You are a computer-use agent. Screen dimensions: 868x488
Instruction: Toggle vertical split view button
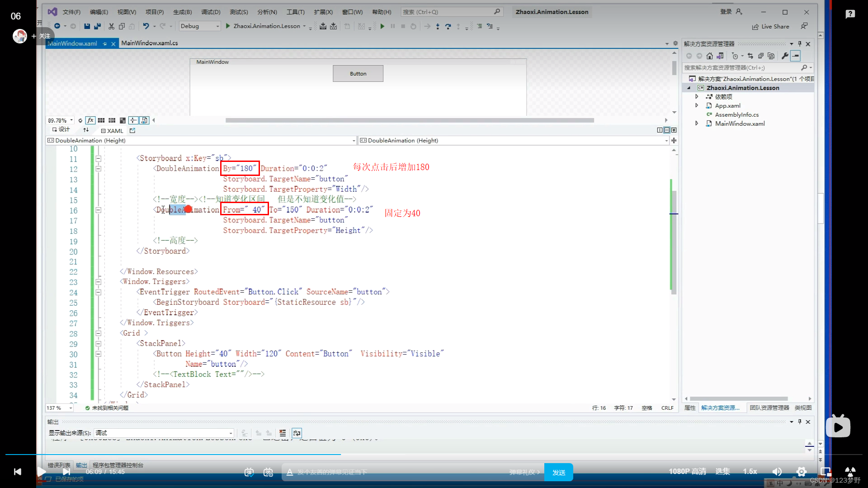point(660,130)
